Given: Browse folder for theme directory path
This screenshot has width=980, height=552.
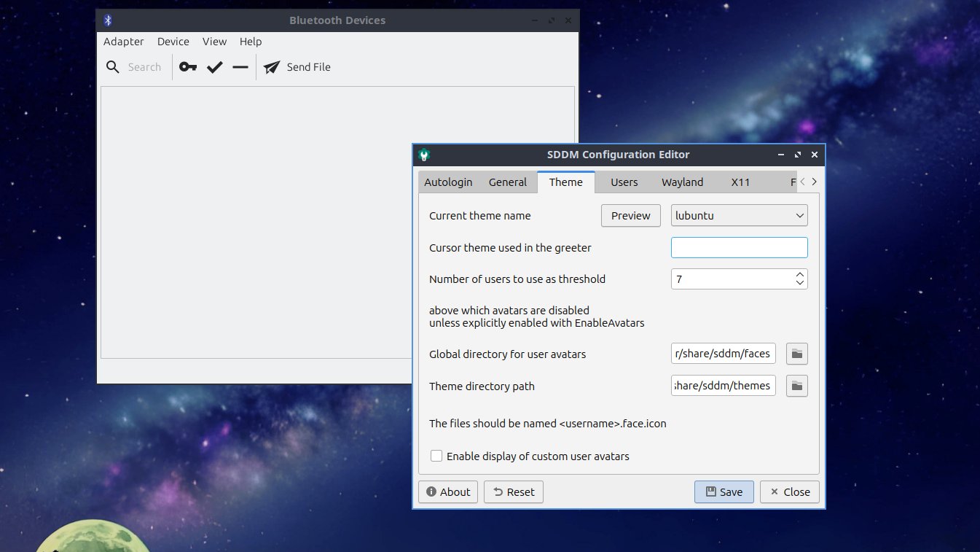Looking at the screenshot, I should (797, 386).
